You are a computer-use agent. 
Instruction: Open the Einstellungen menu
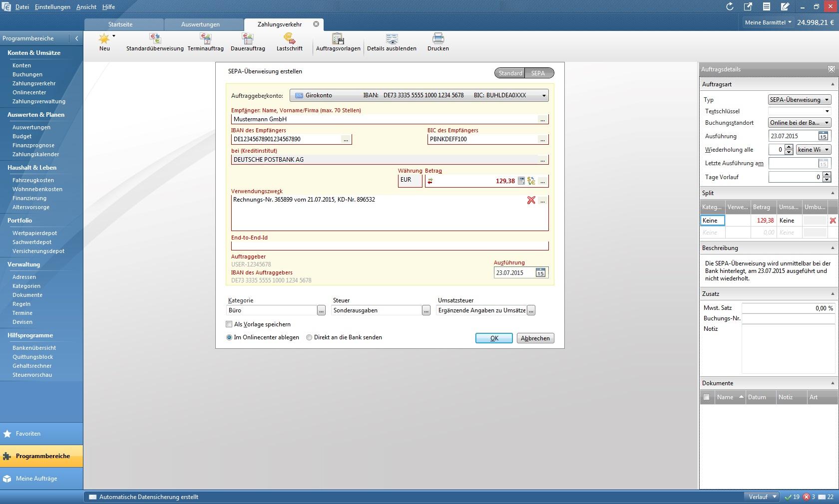pos(52,7)
